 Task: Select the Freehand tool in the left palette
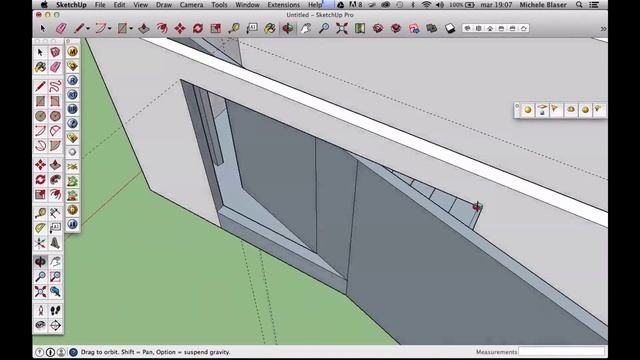point(55,86)
